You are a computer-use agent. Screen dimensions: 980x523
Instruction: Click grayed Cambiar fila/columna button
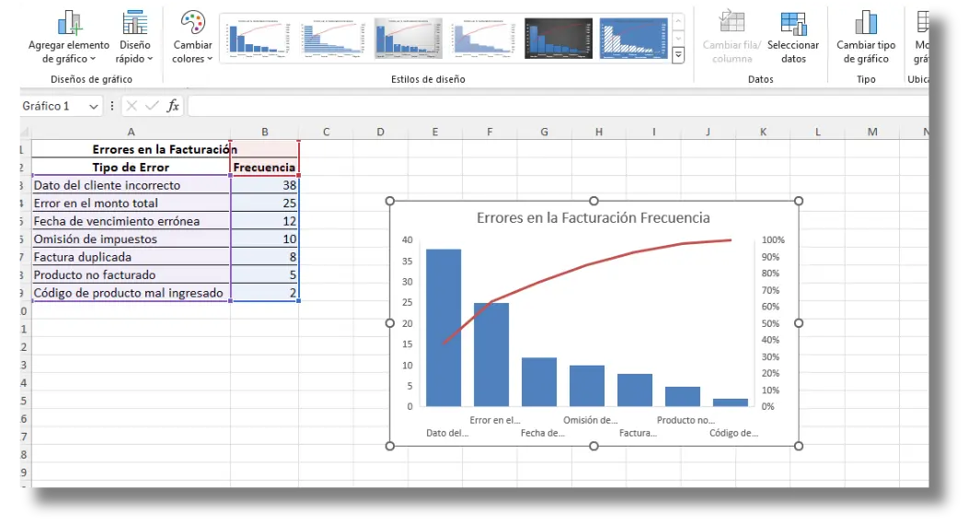tap(732, 38)
